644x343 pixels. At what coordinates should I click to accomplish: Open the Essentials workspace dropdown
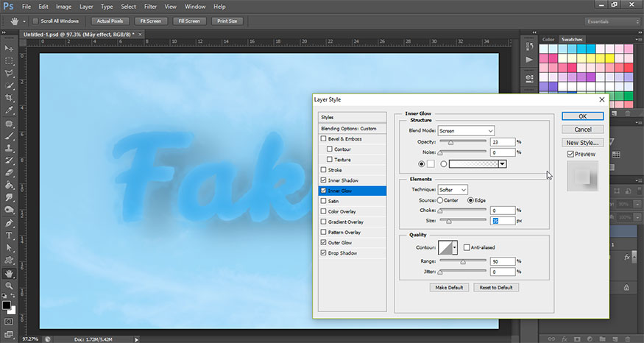tap(612, 21)
